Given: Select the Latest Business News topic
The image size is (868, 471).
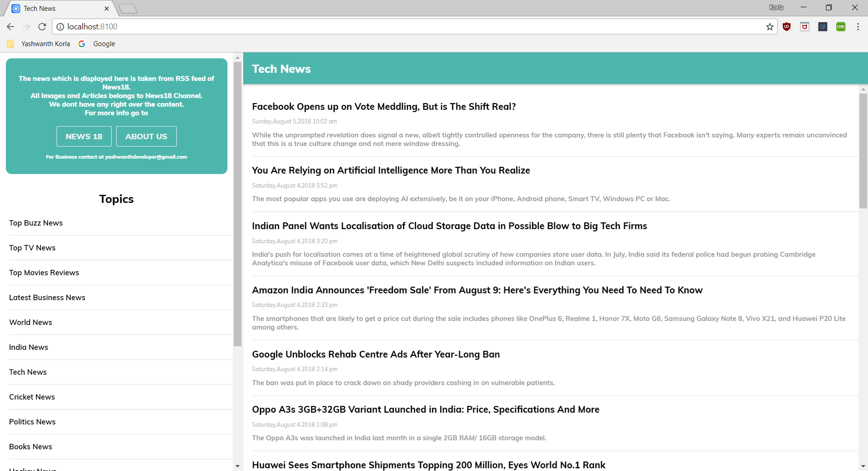Looking at the screenshot, I should tap(121, 298).
